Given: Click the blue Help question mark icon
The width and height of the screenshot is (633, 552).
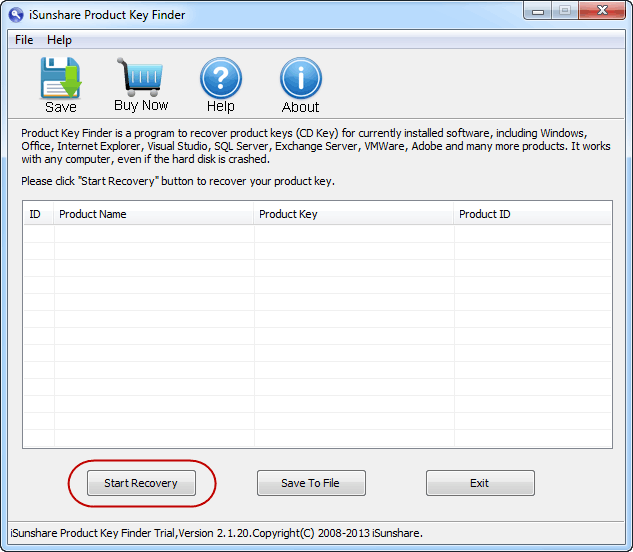Looking at the screenshot, I should 221,79.
